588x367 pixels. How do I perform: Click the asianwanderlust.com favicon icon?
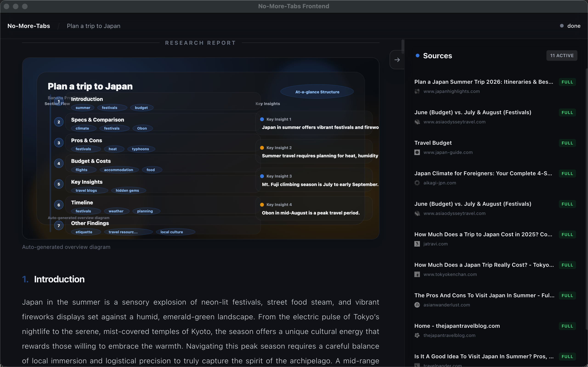(417, 305)
